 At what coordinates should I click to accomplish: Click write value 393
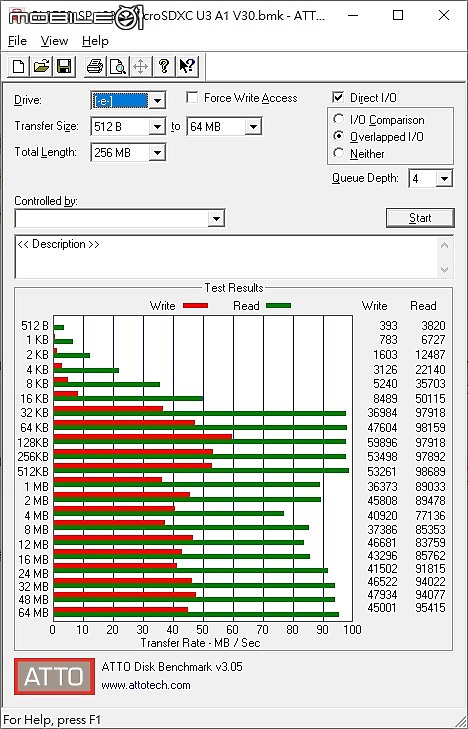[389, 325]
